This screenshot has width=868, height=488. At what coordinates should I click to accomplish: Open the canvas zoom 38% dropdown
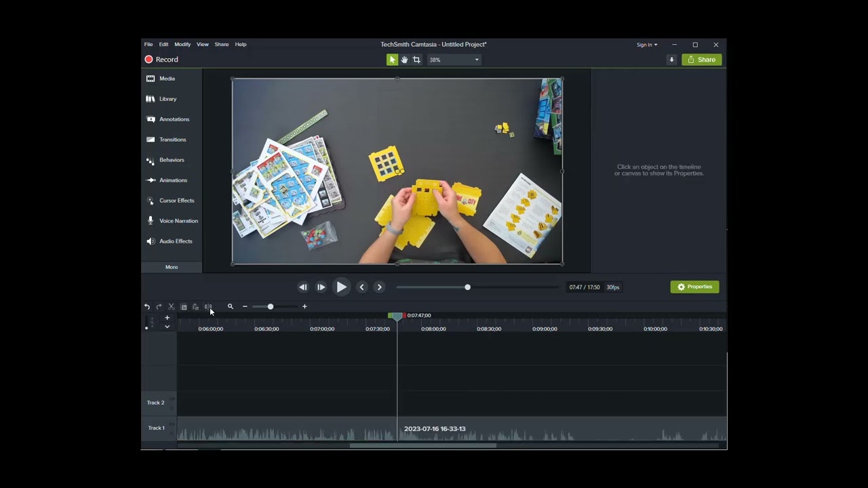(454, 60)
